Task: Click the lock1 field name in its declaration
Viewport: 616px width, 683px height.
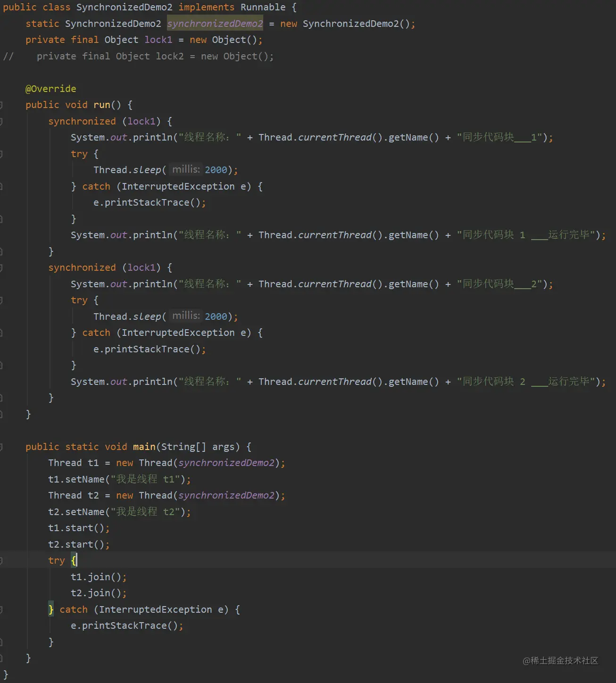Action: click(158, 40)
